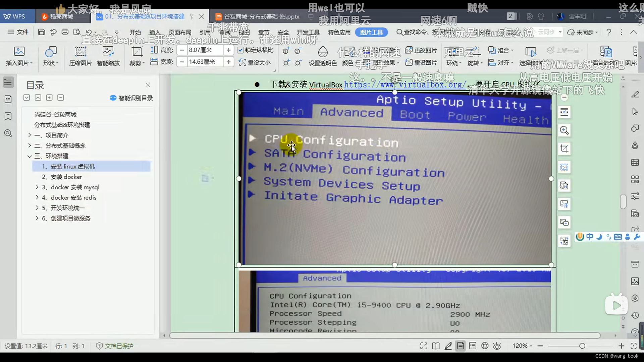Collapse the '三、环境搭建' outline section
Viewport: 644px width, 362px height.
pos(30,156)
